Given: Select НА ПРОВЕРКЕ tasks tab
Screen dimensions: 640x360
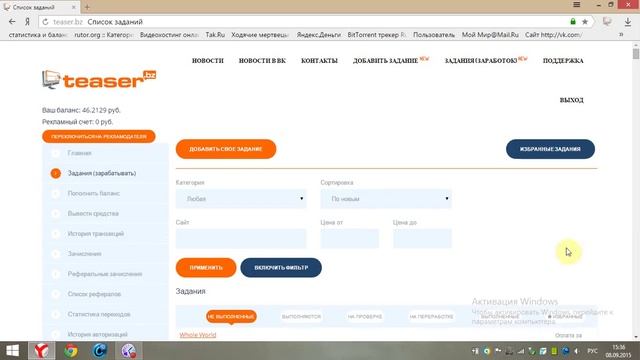Looking at the screenshot, I should [365, 316].
